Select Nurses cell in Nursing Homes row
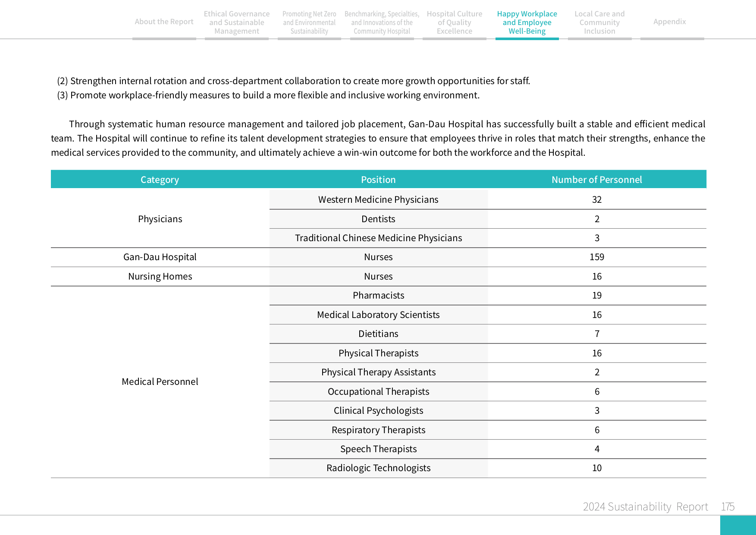The width and height of the screenshot is (756, 535). tap(378, 277)
